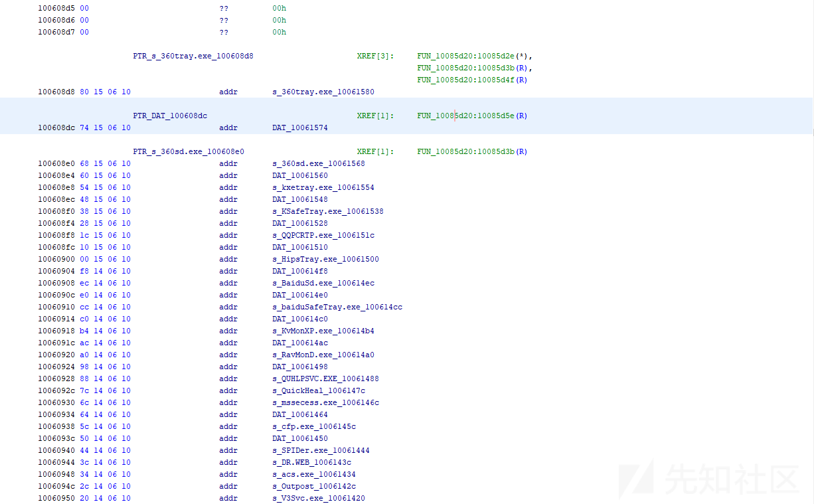This screenshot has height=504, width=814.
Task: Open operand DAT_10061560
Action: (300, 175)
